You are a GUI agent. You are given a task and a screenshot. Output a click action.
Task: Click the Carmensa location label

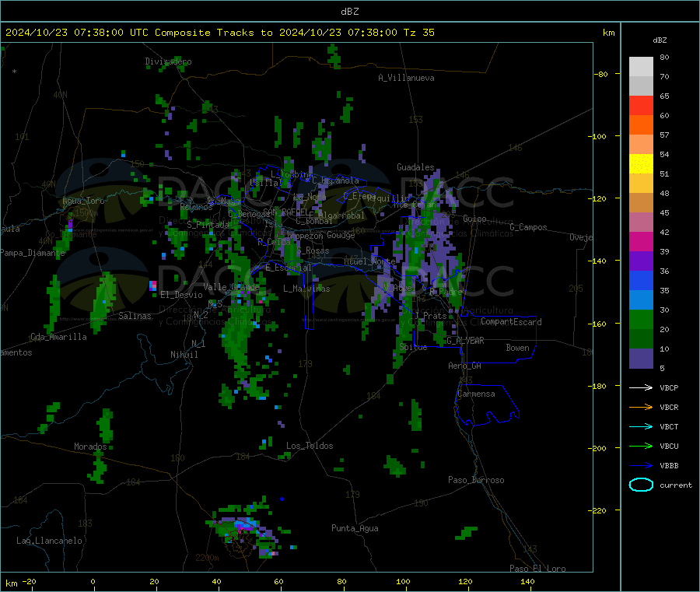coord(476,394)
